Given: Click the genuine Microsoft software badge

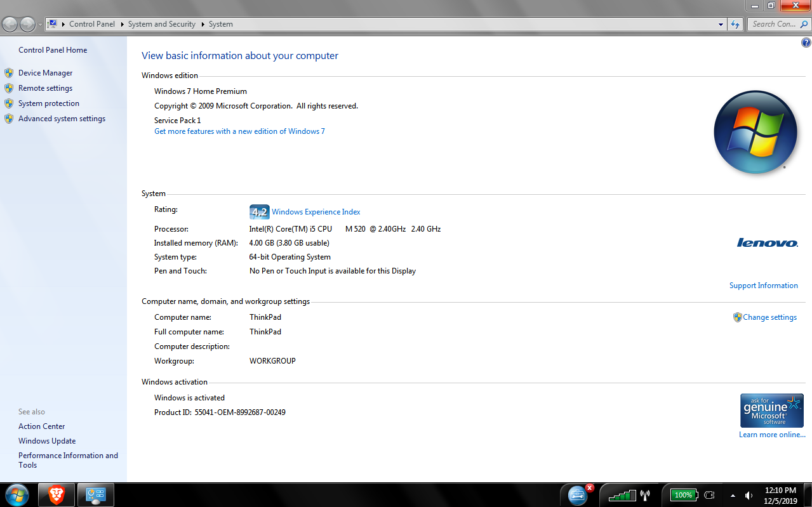Looking at the screenshot, I should click(x=772, y=411).
